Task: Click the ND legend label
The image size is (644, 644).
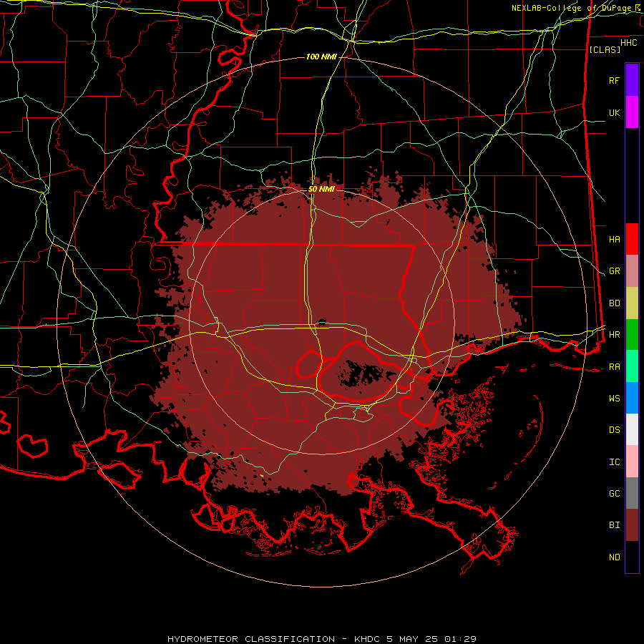Action: tap(614, 557)
